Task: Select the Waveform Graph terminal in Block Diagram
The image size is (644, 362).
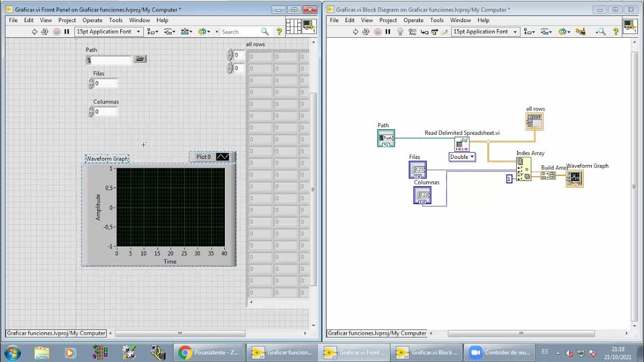Action: [575, 178]
